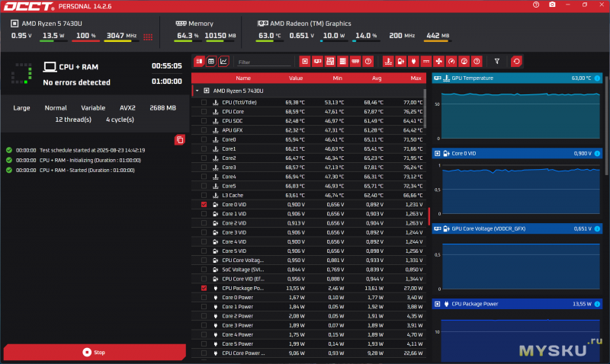Select the CPU Package Power graph header
Viewport: 610px width, 364px height.
coord(517,304)
